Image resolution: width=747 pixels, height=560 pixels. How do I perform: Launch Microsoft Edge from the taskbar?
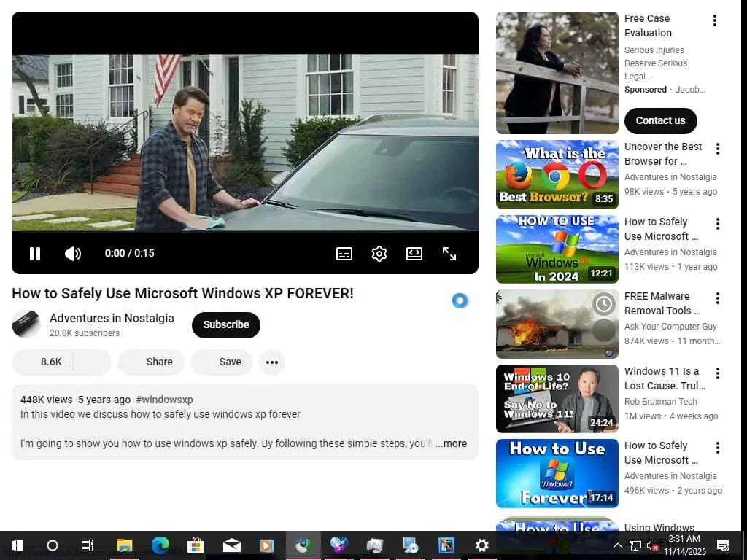(x=160, y=545)
